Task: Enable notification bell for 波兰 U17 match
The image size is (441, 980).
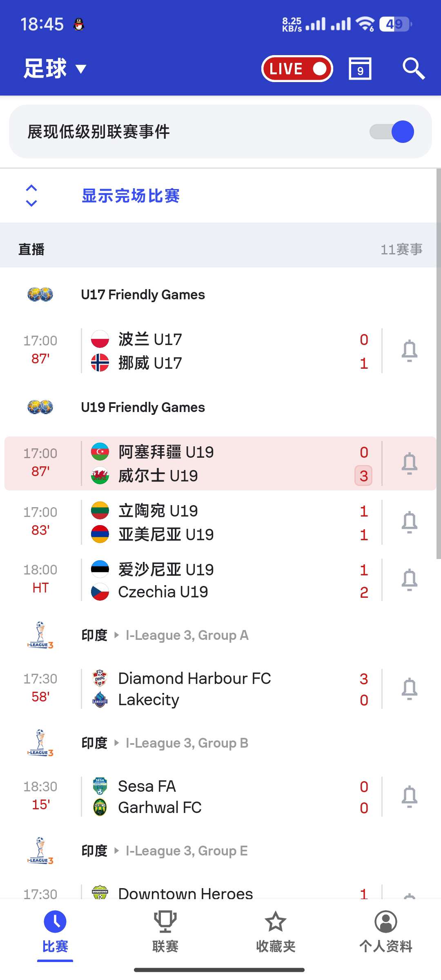Action: pyautogui.click(x=410, y=351)
